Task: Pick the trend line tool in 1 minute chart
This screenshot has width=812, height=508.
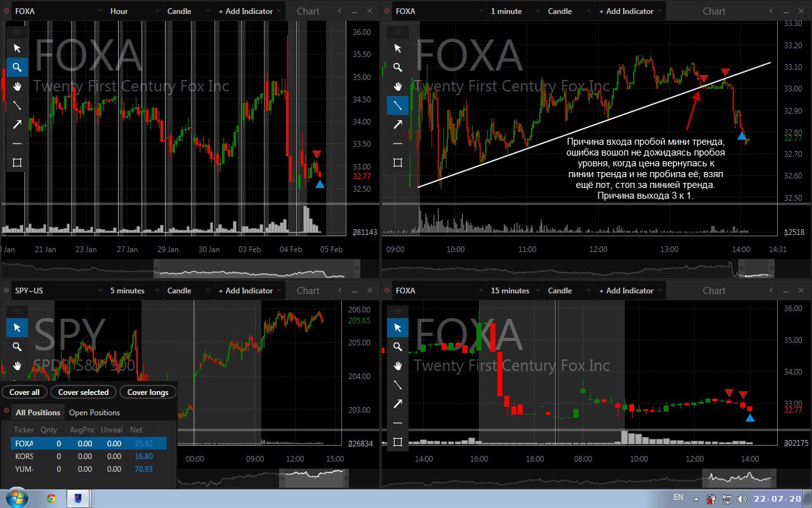Action: (398, 105)
